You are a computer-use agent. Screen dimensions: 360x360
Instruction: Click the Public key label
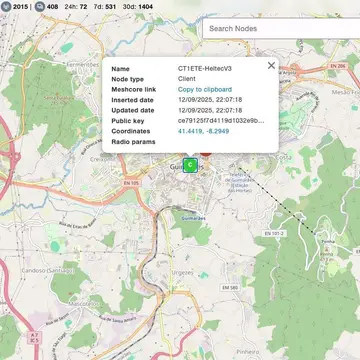(128, 121)
